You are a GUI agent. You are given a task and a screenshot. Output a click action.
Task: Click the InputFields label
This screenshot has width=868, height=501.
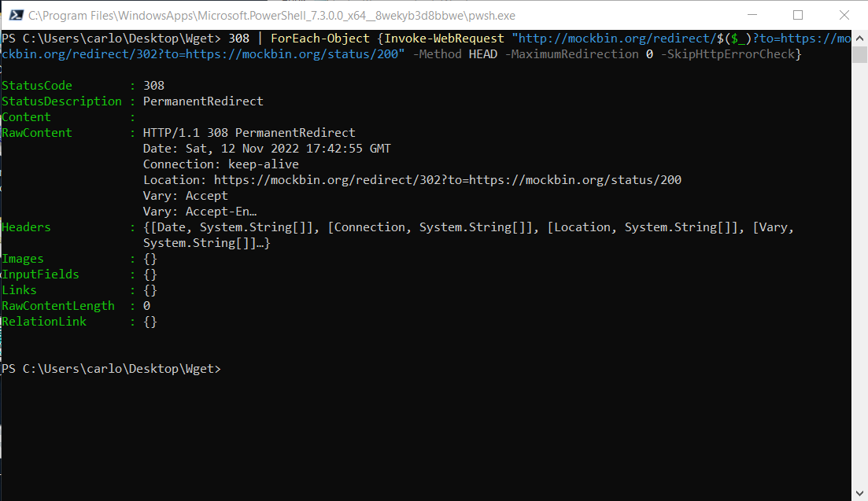[x=40, y=274]
